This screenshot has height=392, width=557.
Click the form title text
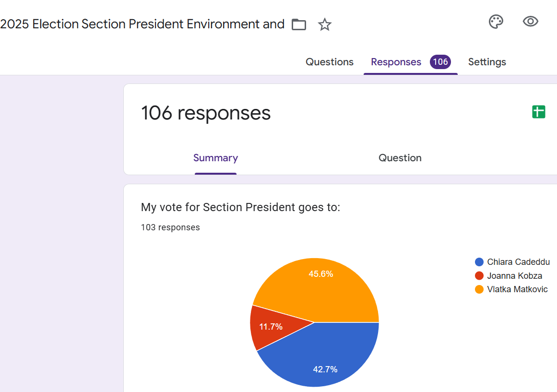pyautogui.click(x=142, y=24)
